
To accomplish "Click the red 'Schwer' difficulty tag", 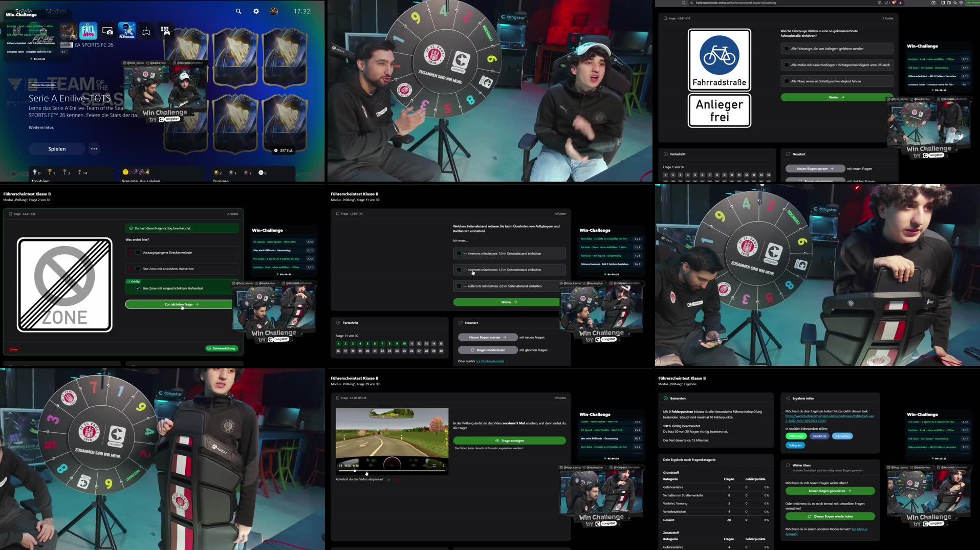I will tap(14, 349).
